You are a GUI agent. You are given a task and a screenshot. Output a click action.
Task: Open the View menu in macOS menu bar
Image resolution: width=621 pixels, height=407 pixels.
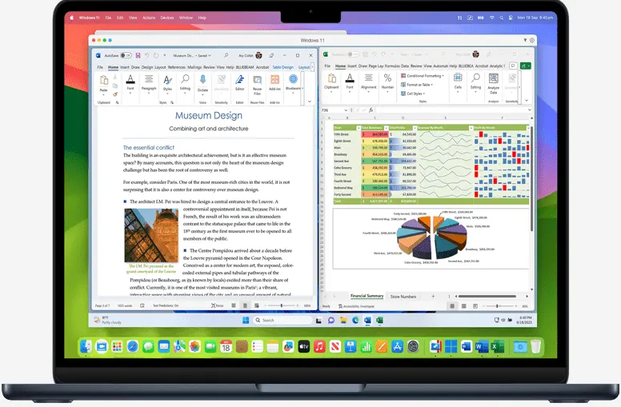133,18
